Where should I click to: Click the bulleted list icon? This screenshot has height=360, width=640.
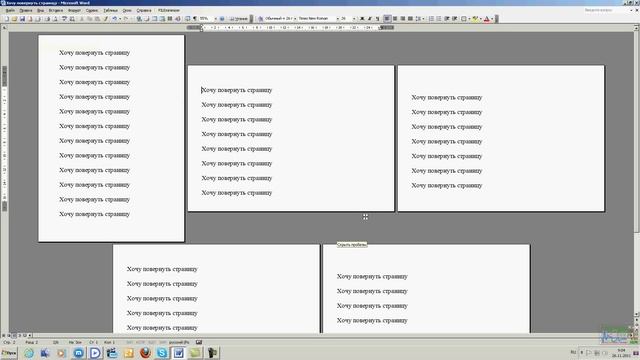439,19
